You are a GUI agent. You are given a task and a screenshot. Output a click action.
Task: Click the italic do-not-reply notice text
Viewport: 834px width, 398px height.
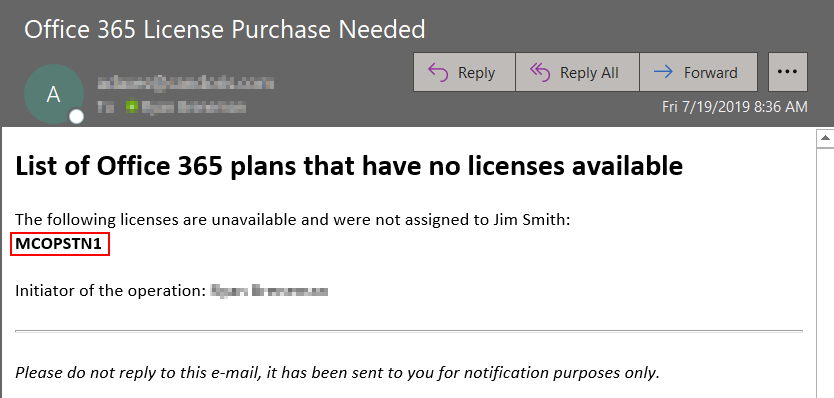[337, 372]
